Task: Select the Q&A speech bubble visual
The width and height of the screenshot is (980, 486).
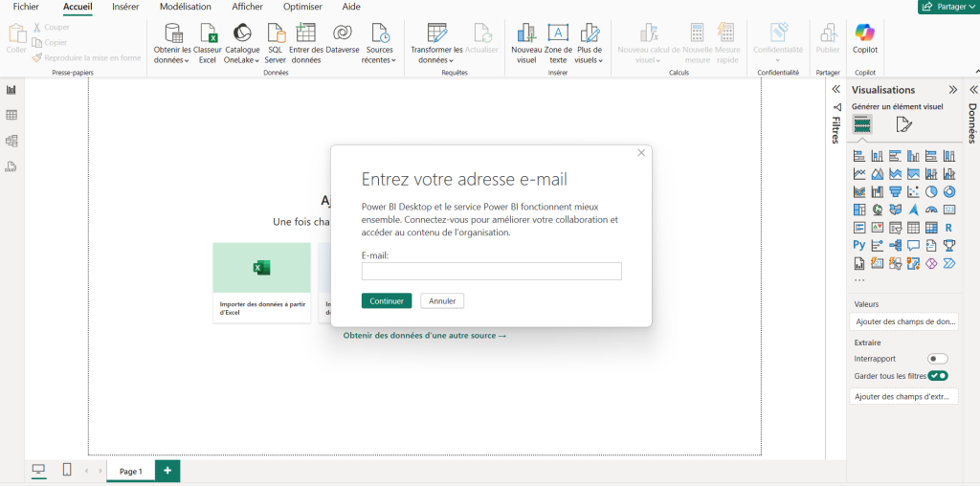Action: tap(913, 246)
